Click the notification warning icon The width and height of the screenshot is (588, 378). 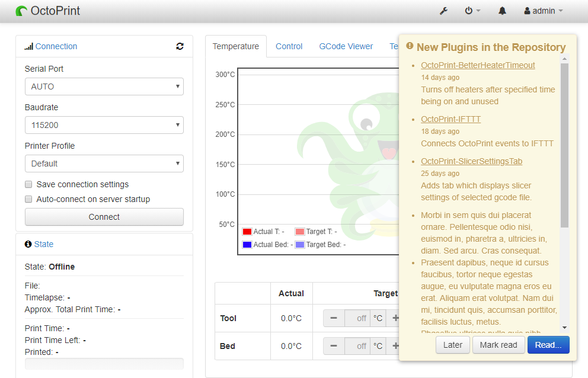tap(410, 46)
